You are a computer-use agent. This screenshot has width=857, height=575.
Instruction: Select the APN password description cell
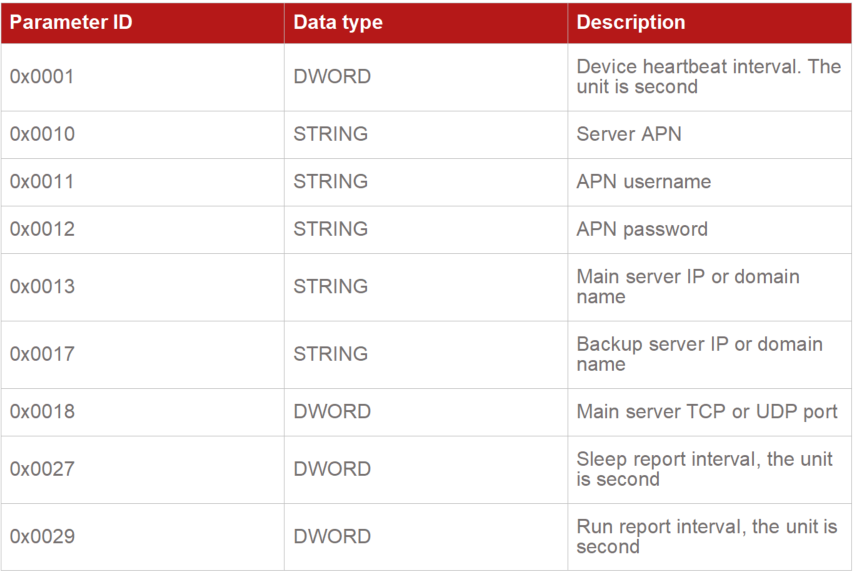[x=642, y=230]
